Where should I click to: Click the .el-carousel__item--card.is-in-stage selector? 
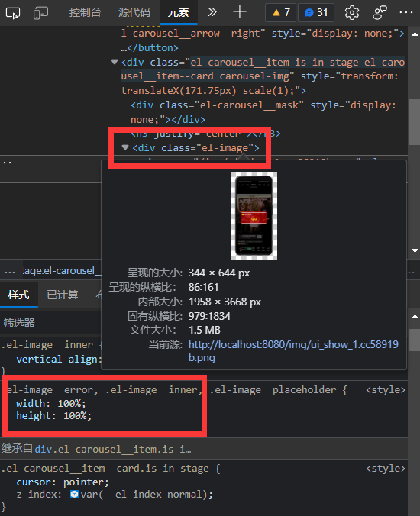click(x=105, y=468)
